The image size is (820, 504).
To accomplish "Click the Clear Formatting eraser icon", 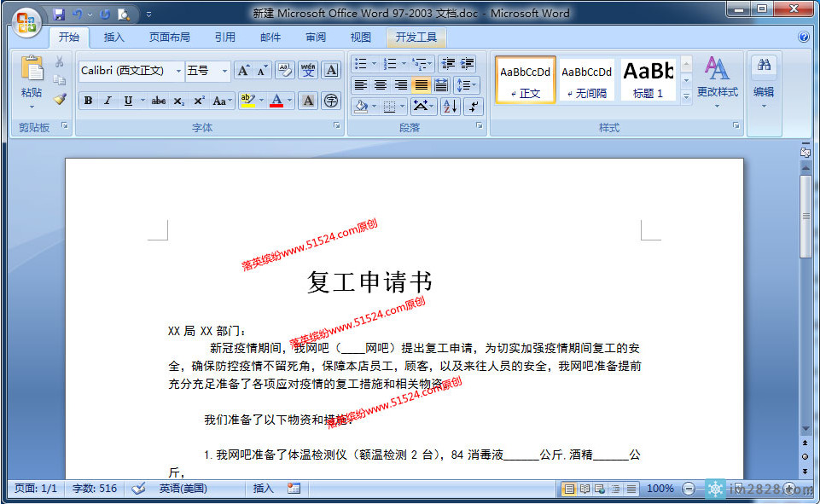I will point(285,71).
